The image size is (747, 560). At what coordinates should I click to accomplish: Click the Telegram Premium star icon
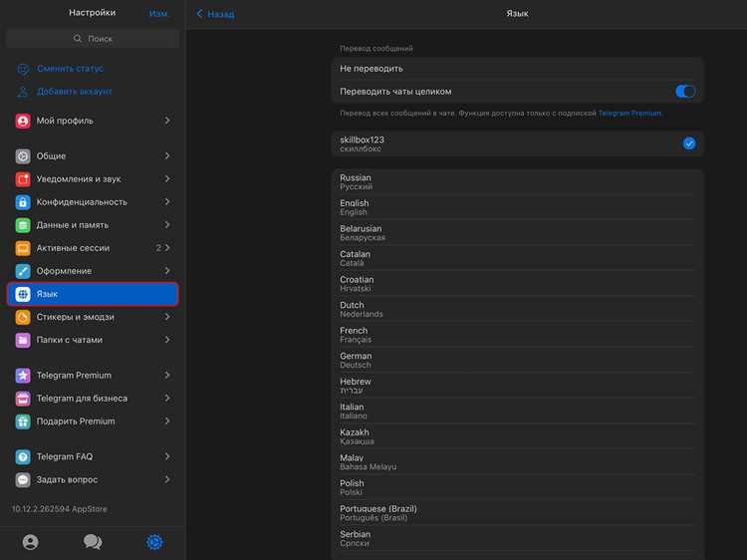[23, 376]
